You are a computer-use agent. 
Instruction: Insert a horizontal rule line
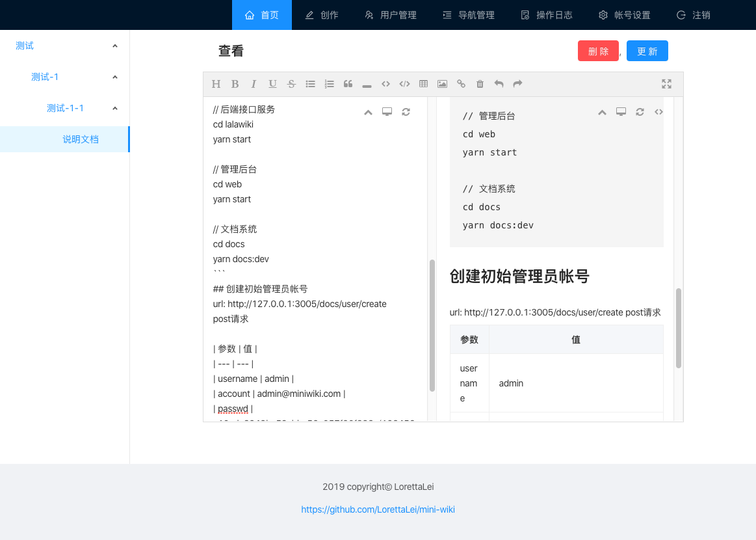367,85
